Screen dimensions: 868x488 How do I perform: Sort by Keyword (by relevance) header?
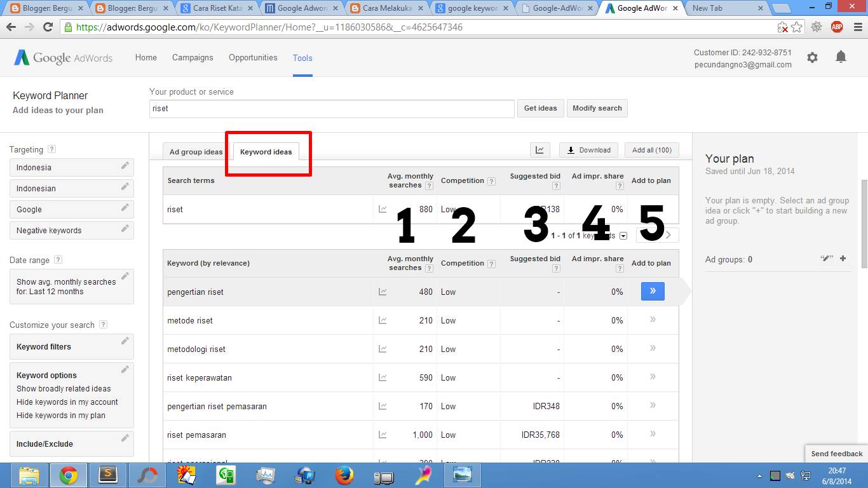(x=208, y=263)
